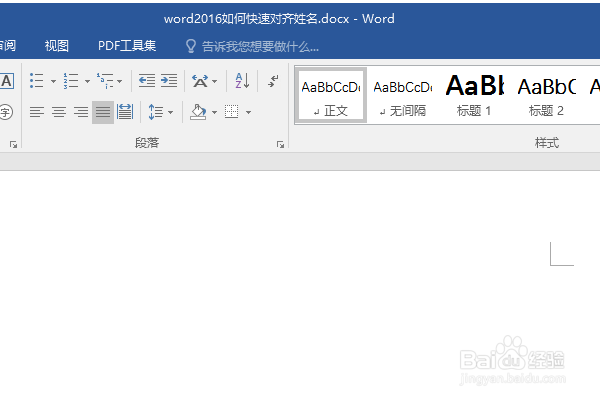Image resolution: width=600 pixels, height=400 pixels.
Task: Toggle show paragraph marks
Action: (x=273, y=81)
